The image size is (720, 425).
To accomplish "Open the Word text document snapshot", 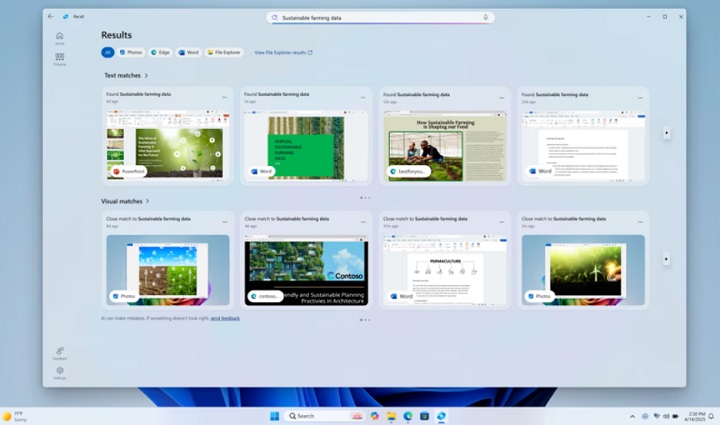I will coord(583,145).
